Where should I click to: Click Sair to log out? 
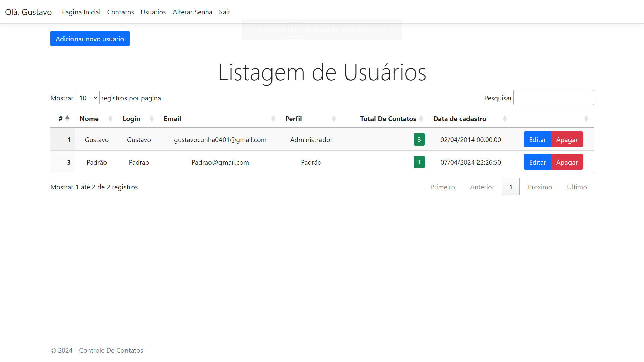[x=225, y=12]
